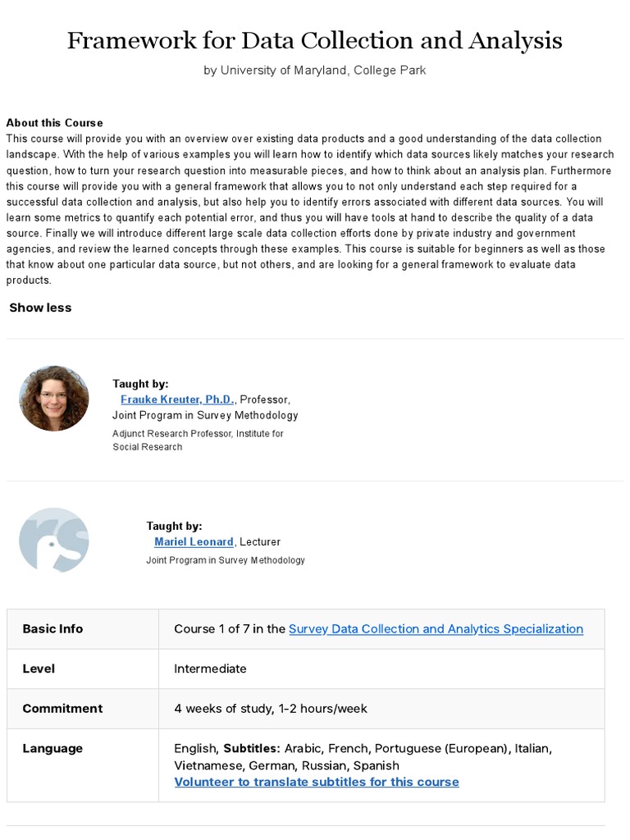Click the 4 weeks of study value
This screenshot has width=630, height=840.
pos(271,709)
